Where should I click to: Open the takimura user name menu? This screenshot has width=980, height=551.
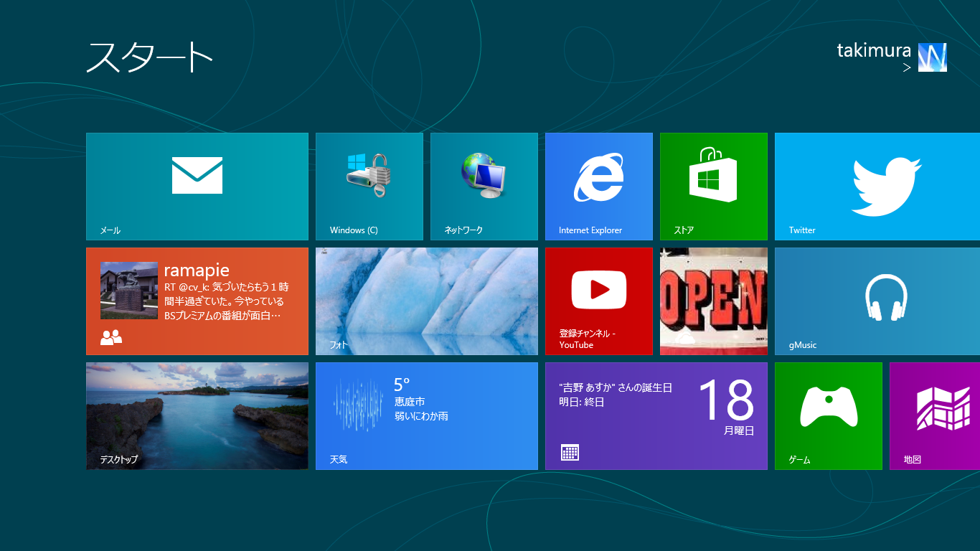(x=874, y=51)
